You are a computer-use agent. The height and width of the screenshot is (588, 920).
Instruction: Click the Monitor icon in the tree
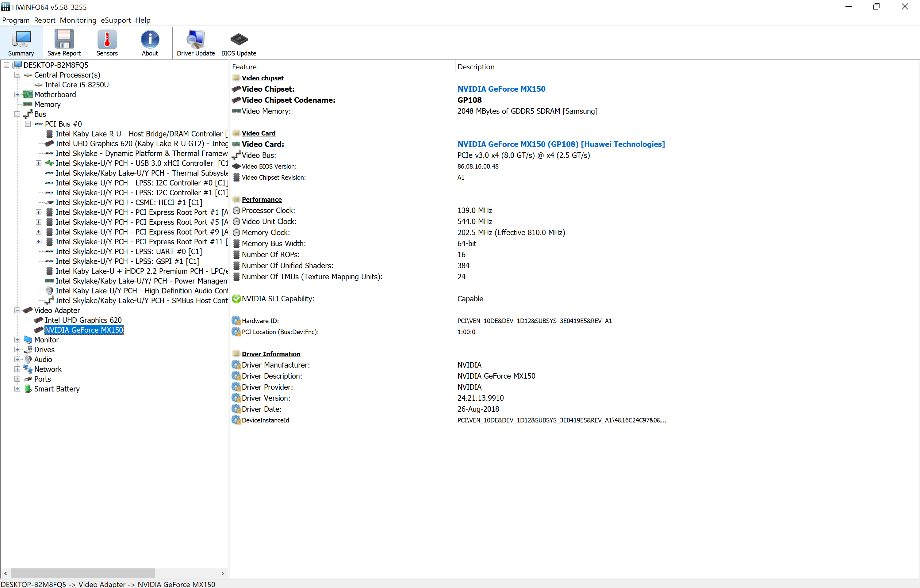click(28, 339)
